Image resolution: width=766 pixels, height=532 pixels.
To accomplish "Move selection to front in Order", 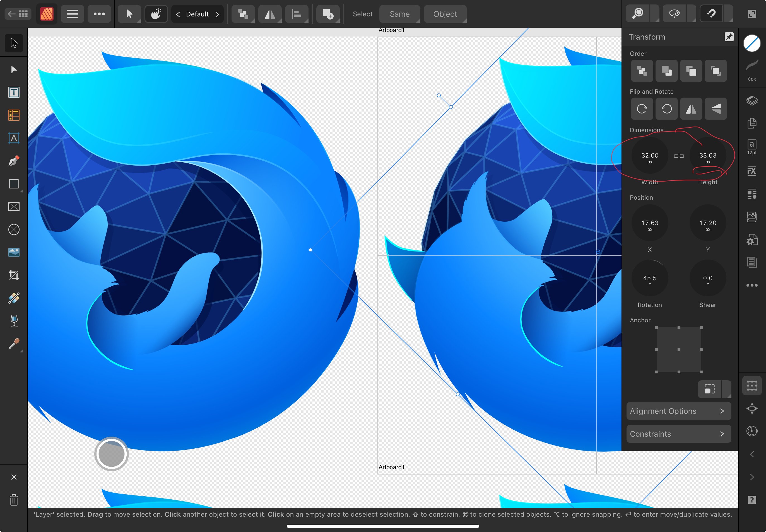I will click(x=716, y=71).
